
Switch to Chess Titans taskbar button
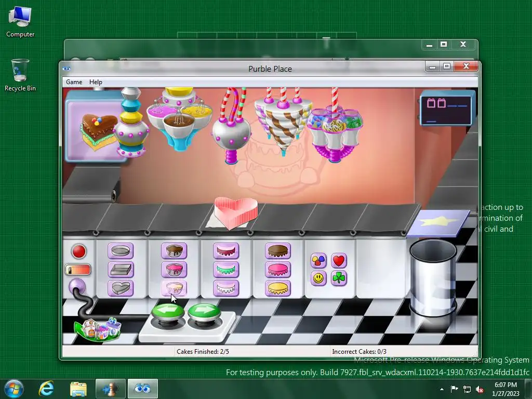point(111,389)
